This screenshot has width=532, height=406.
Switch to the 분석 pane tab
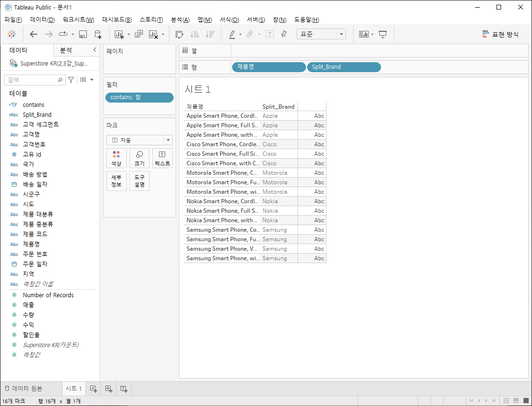(x=66, y=50)
